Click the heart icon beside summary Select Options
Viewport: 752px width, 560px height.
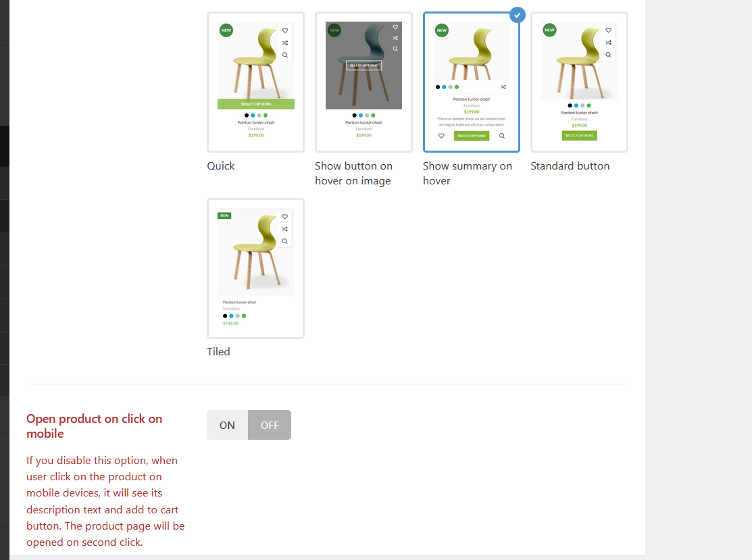tap(441, 136)
